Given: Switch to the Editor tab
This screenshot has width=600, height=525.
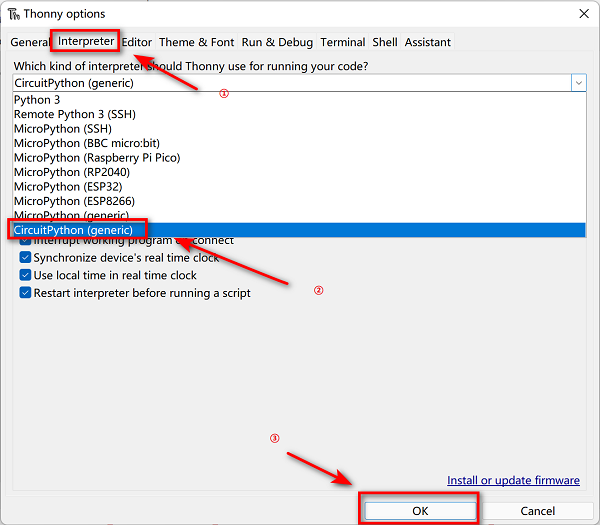Looking at the screenshot, I should point(137,42).
